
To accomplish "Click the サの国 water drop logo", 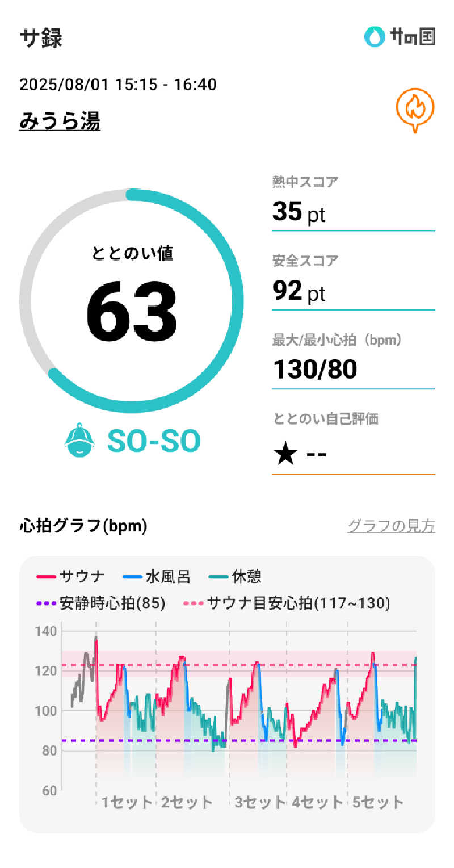I will point(375,37).
